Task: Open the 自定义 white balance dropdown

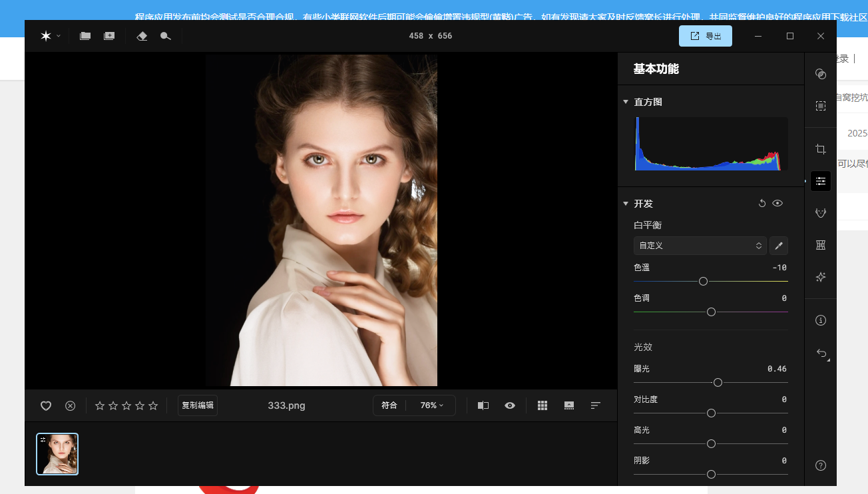Action: (x=700, y=246)
